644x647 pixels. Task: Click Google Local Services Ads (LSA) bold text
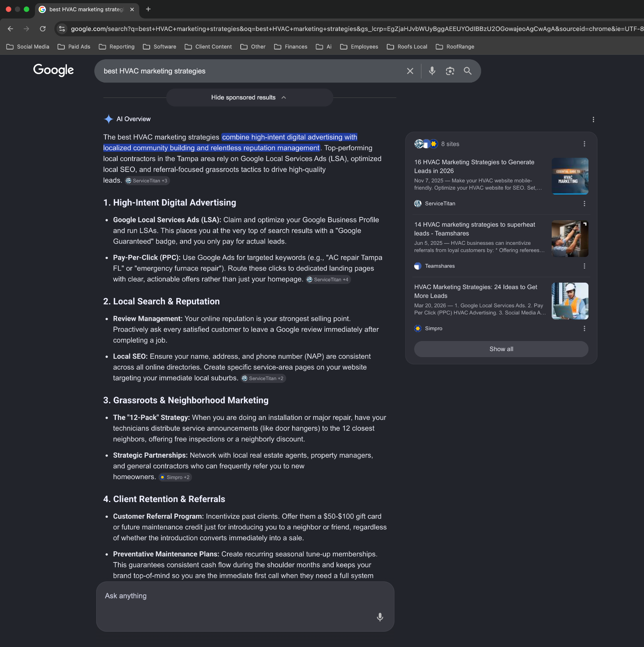coord(167,220)
